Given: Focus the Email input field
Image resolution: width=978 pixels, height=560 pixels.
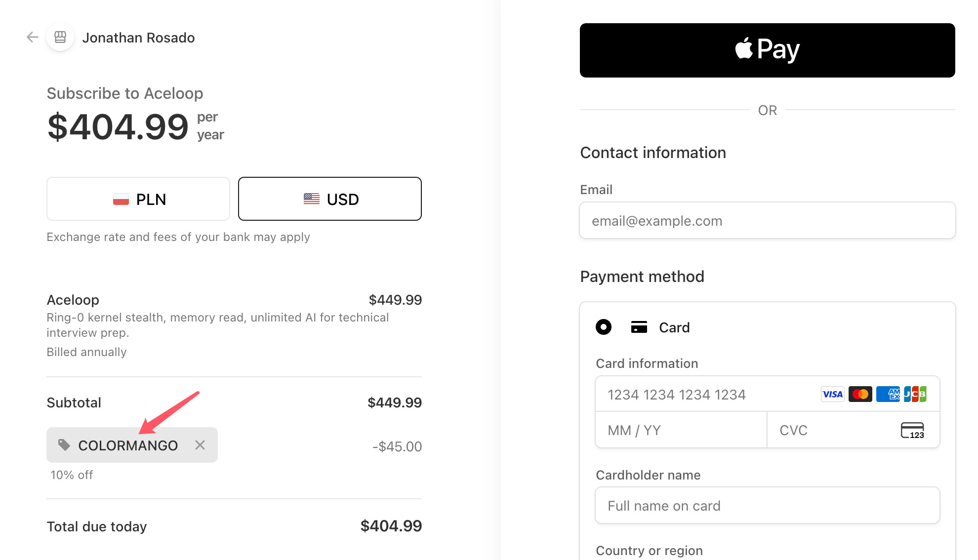Looking at the screenshot, I should point(767,221).
